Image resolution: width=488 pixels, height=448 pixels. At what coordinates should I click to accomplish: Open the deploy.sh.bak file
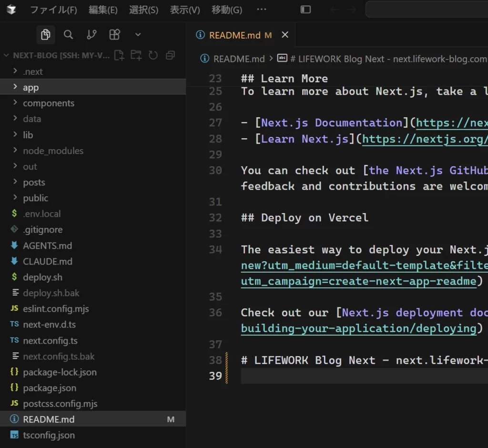click(93, 293)
